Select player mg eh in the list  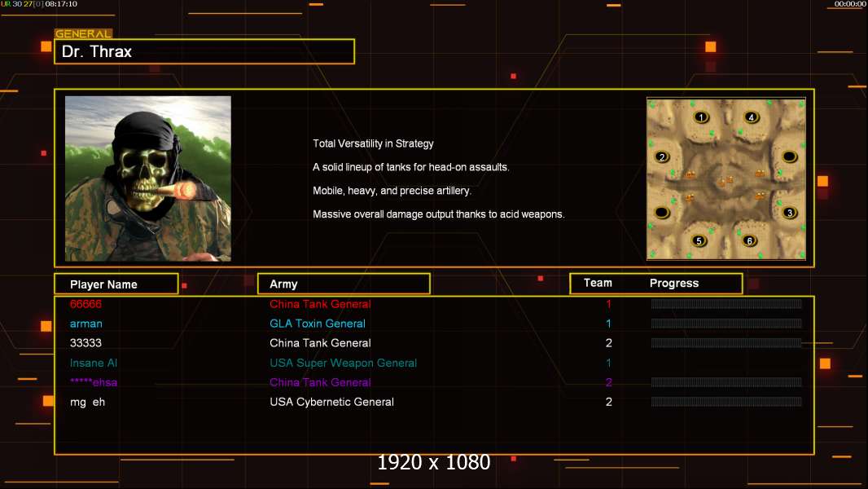(x=87, y=402)
